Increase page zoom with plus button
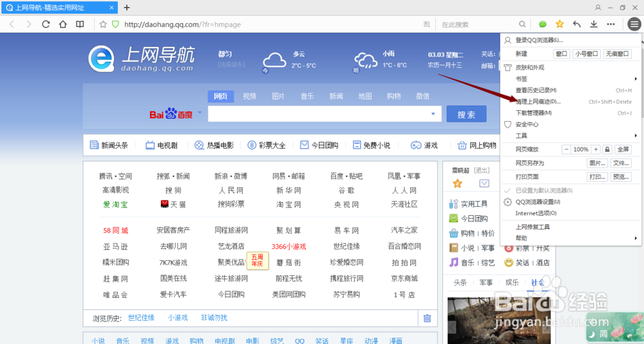The height and width of the screenshot is (344, 644). click(x=596, y=149)
